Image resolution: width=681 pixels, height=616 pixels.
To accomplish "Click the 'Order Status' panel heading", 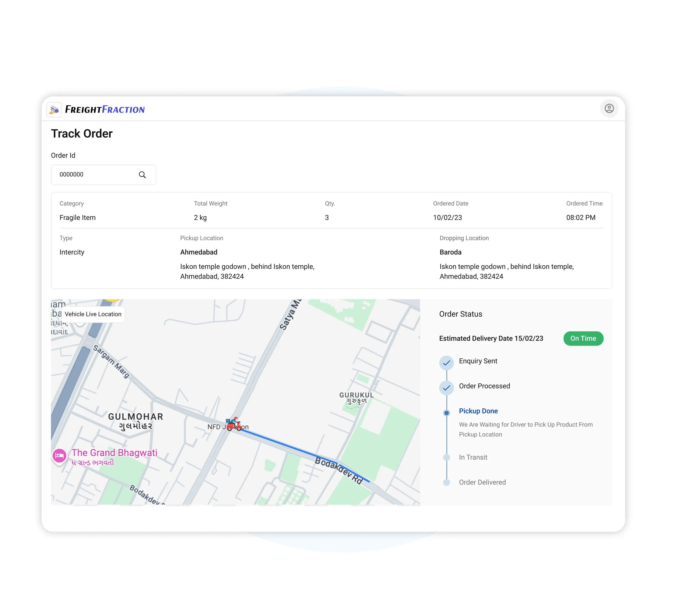I will pos(460,314).
